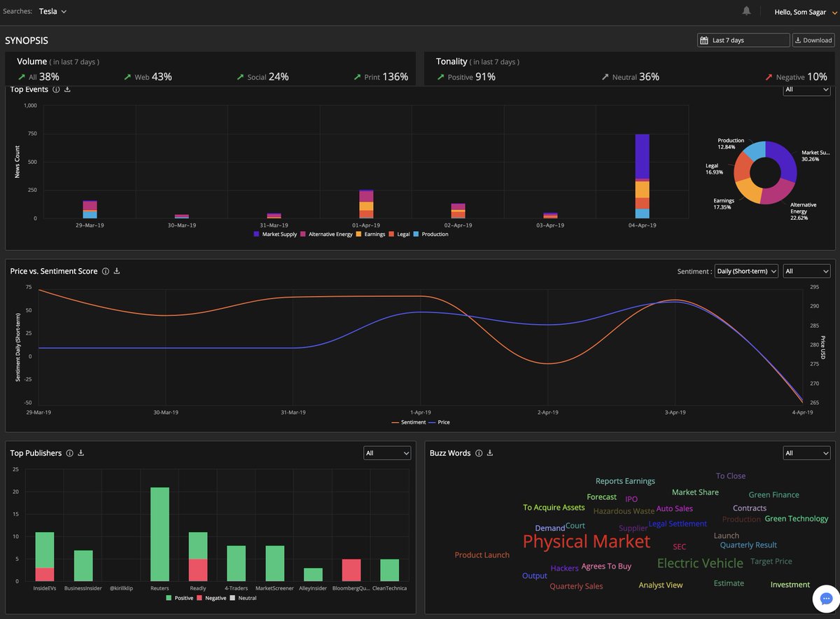
Task: Click the Positive 91% tonality stat
Action: click(465, 77)
